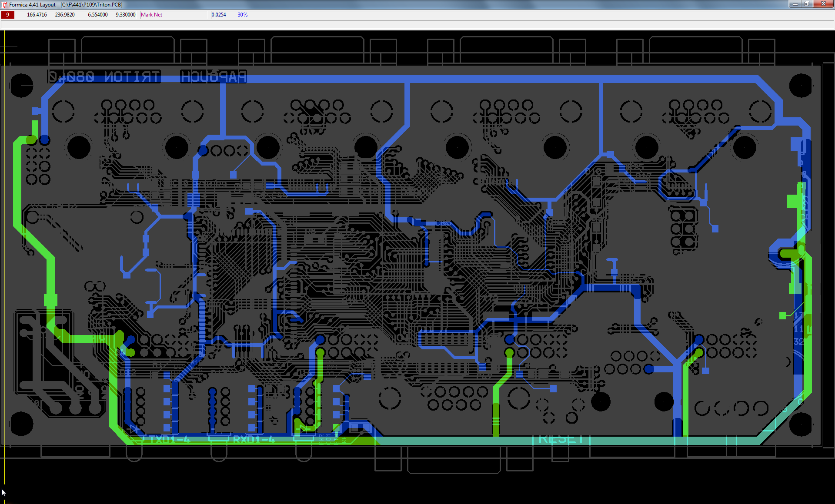
Task: Click the RXD1-4 silkscreen label on board
Action: point(254,440)
